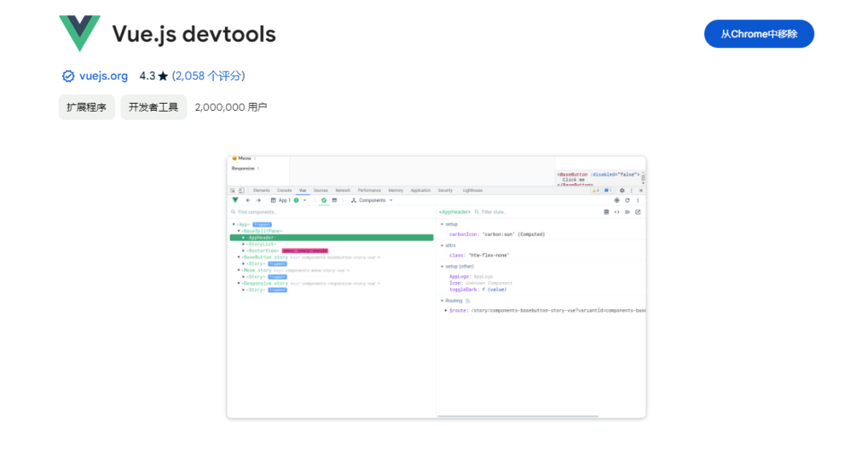Click the pink story route badge
This screenshot has width=868, height=449.
[x=305, y=251]
